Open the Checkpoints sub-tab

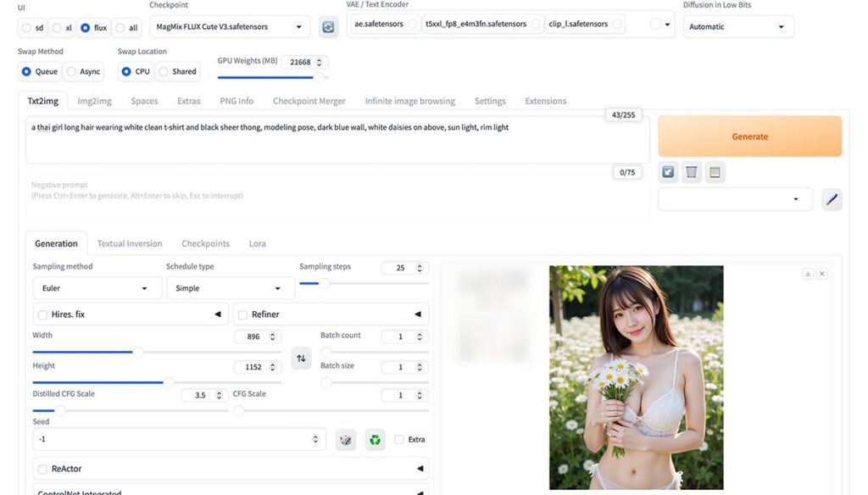point(205,243)
